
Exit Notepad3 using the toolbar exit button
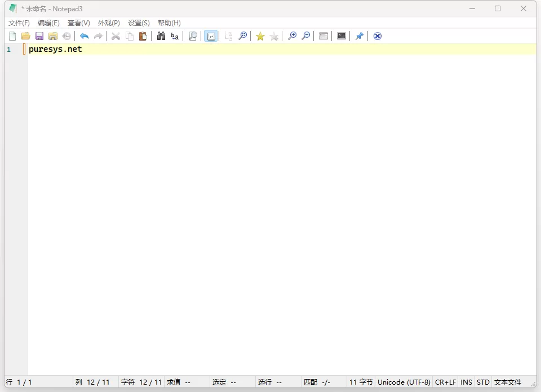coord(376,35)
